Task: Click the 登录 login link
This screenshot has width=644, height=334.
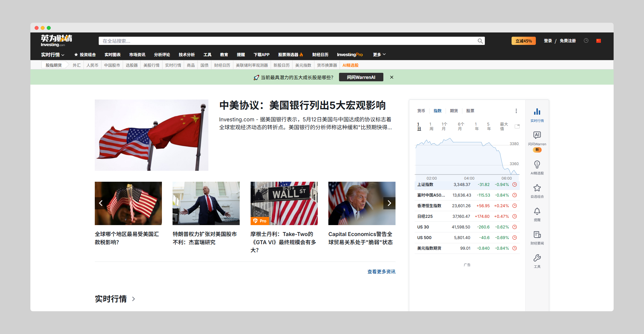Action: (548, 41)
